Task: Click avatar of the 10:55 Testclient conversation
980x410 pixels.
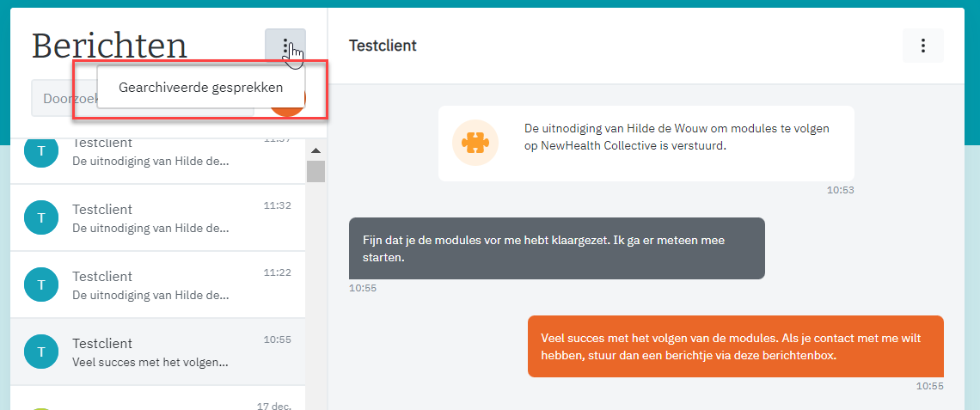Action: (x=41, y=352)
